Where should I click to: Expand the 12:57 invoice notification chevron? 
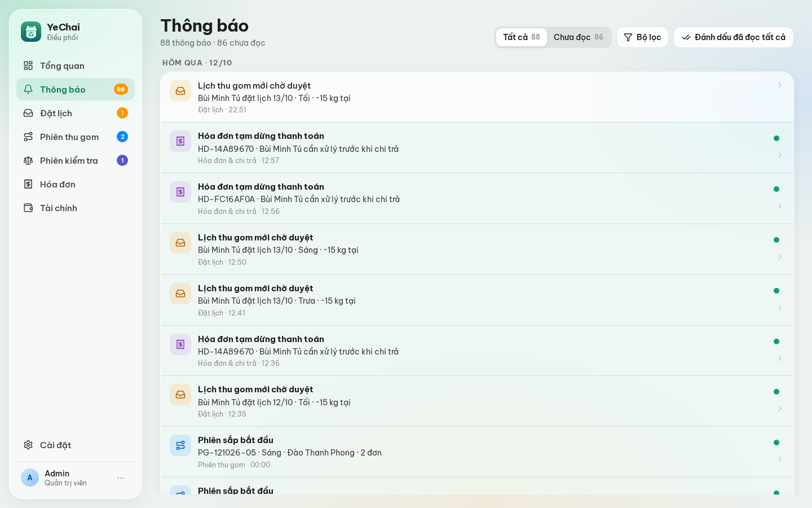(x=780, y=155)
